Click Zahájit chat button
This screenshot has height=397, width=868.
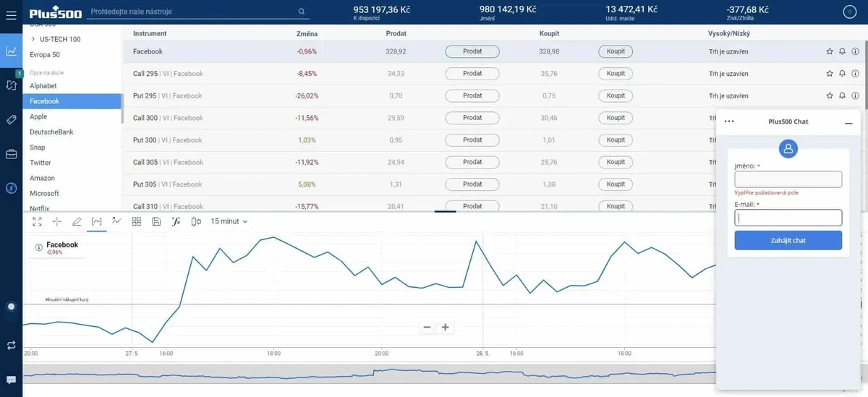788,240
